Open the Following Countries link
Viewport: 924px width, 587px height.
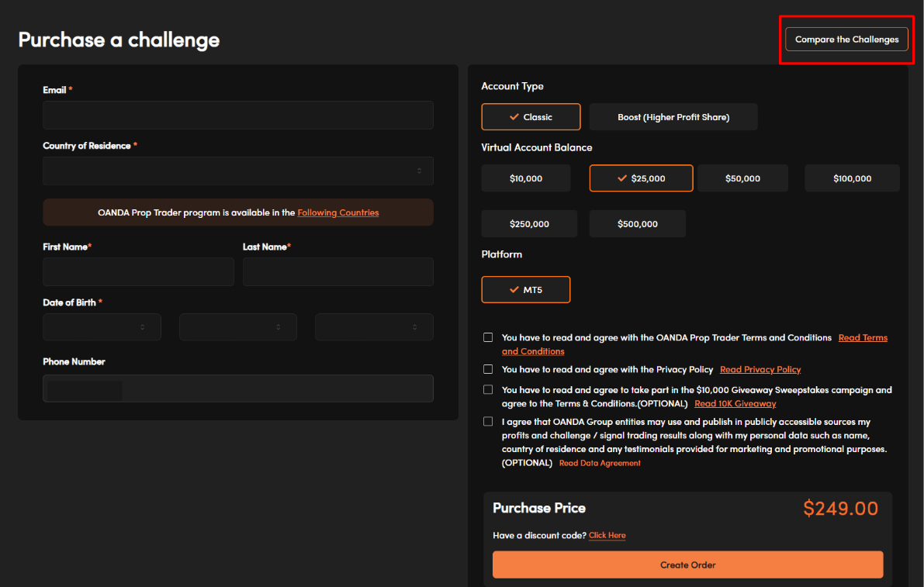[x=338, y=212]
